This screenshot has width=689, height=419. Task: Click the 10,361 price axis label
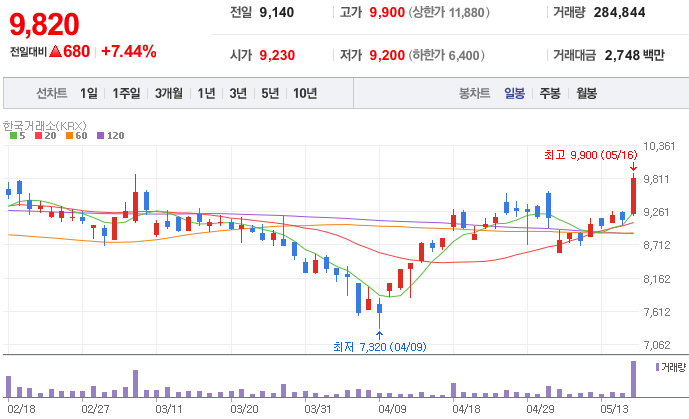(x=659, y=146)
